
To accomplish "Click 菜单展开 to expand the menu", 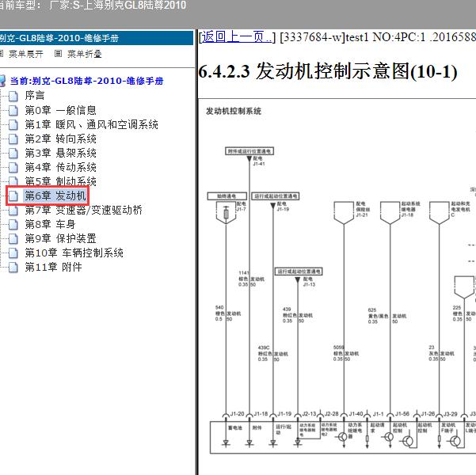I will tap(26, 54).
